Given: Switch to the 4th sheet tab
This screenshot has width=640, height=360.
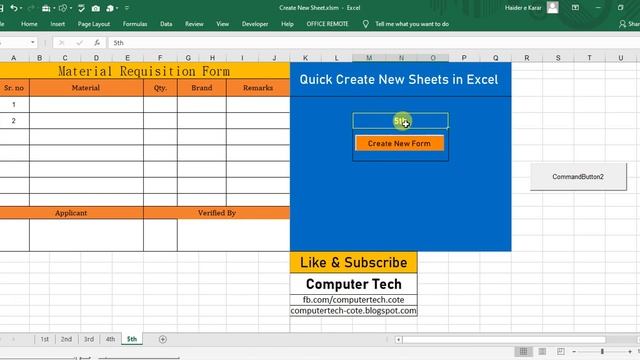Looking at the screenshot, I should (x=110, y=339).
